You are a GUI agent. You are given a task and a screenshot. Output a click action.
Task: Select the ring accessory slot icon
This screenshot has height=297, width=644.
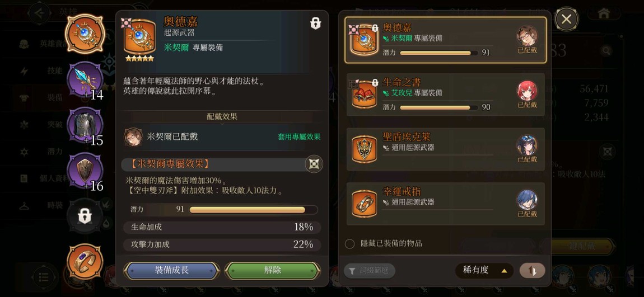[x=85, y=261]
